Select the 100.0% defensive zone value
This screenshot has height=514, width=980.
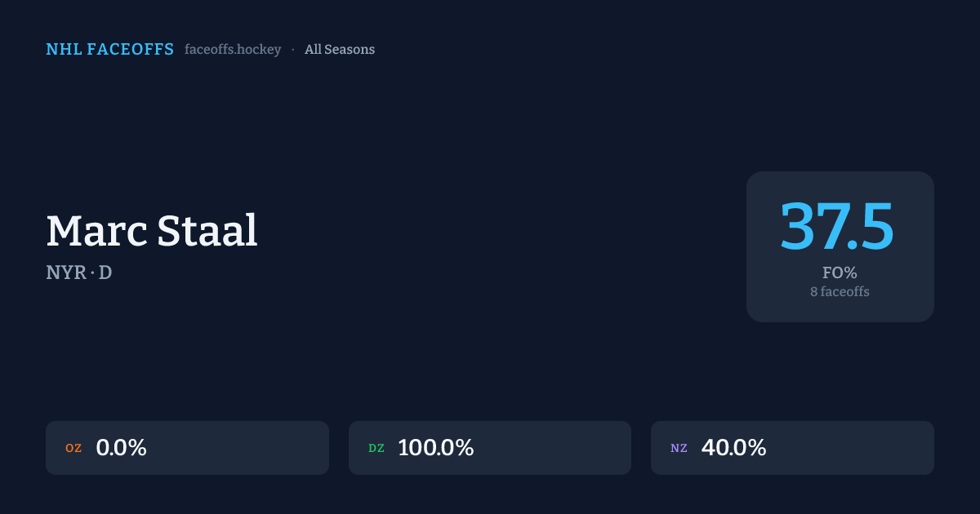[436, 448]
